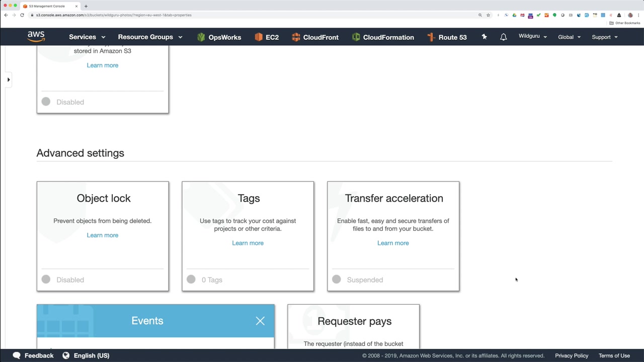Open the Wildguru account dropdown
Screen dimensions: 644x362
(533, 36)
